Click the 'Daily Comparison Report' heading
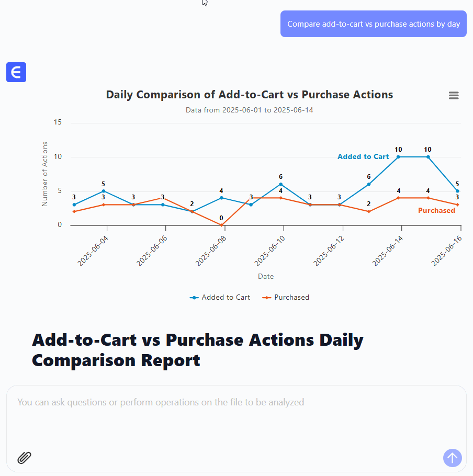The width and height of the screenshot is (473, 476). pyautogui.click(x=197, y=350)
